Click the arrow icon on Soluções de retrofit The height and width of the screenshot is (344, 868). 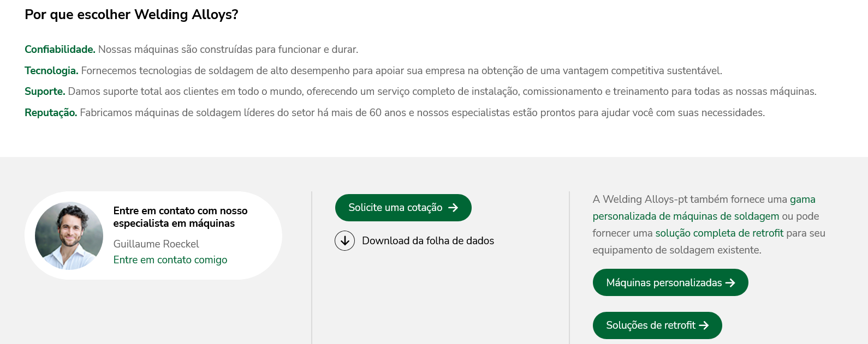[704, 325]
